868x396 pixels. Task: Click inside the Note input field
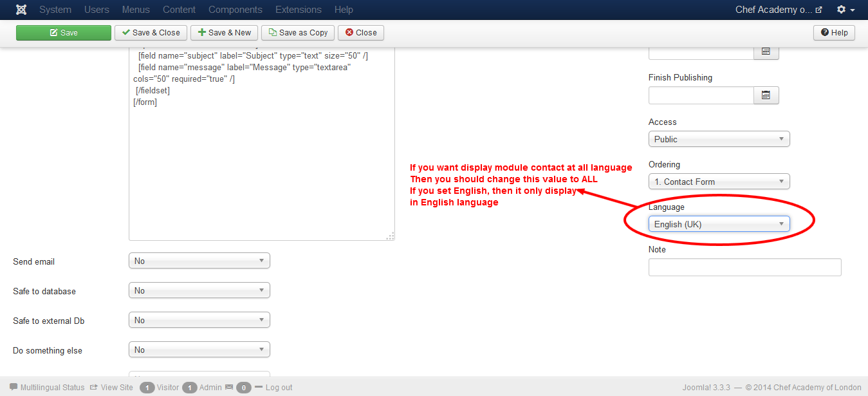point(744,267)
